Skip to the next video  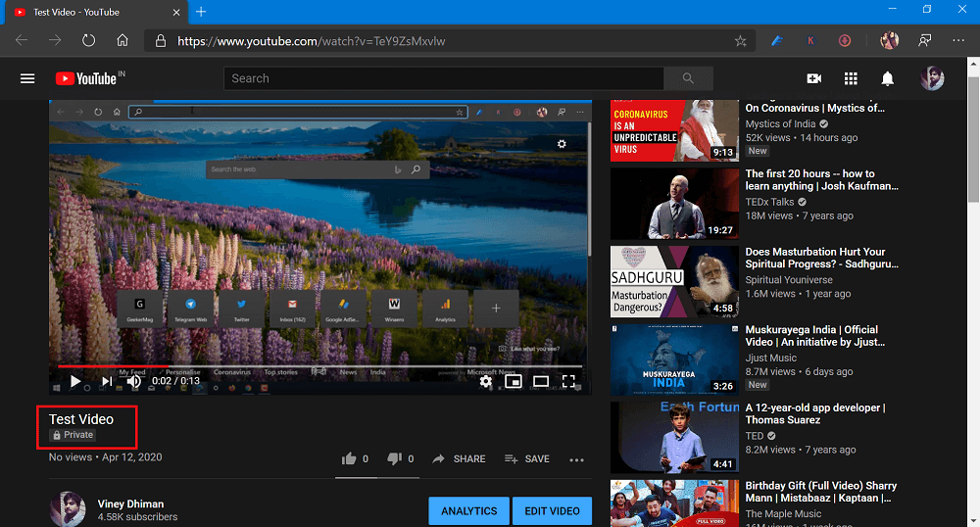(x=107, y=381)
